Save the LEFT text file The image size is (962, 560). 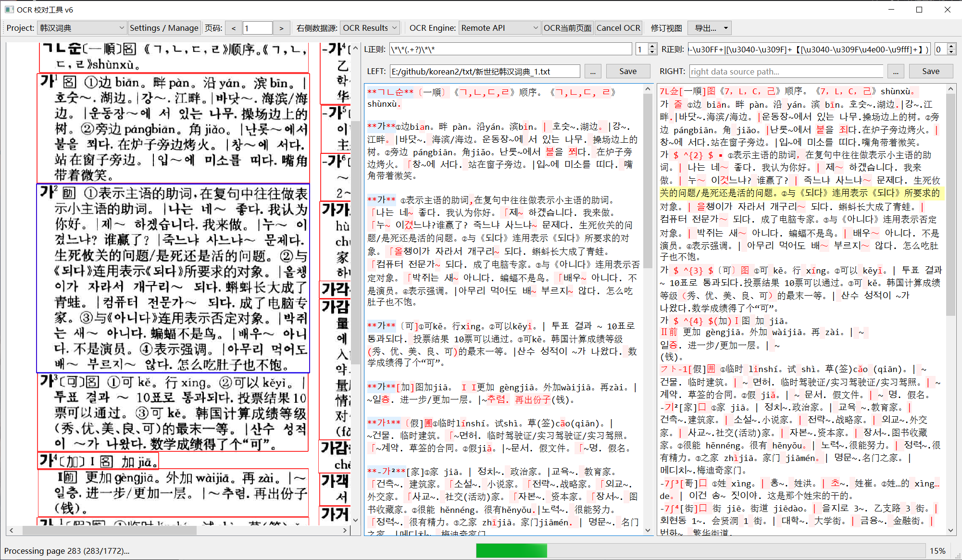pos(627,71)
